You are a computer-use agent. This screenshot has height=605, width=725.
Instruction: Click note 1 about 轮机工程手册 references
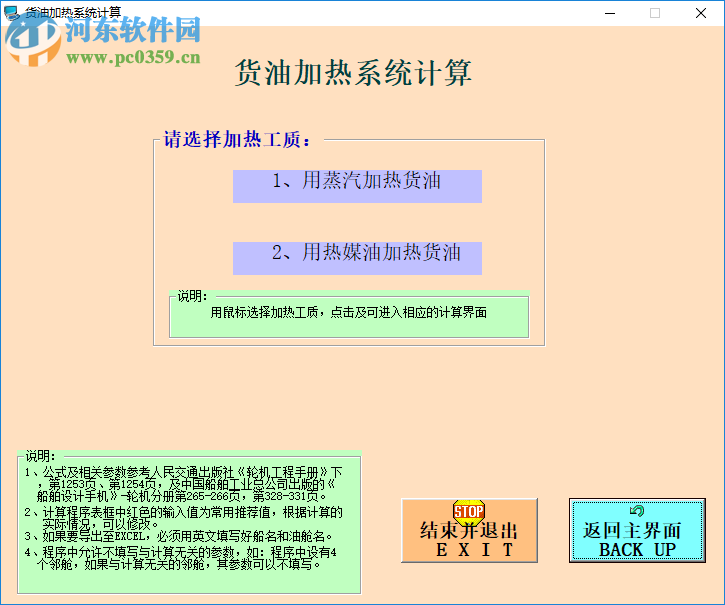click(183, 484)
